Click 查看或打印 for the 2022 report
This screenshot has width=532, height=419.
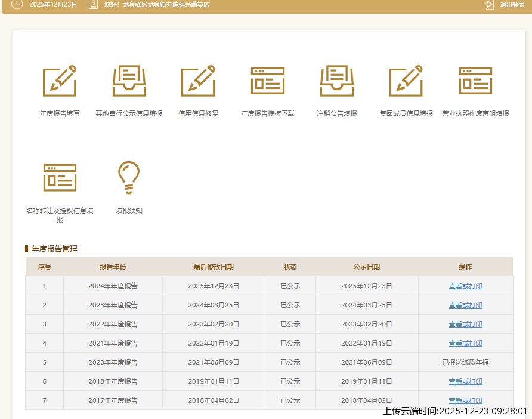click(x=465, y=324)
